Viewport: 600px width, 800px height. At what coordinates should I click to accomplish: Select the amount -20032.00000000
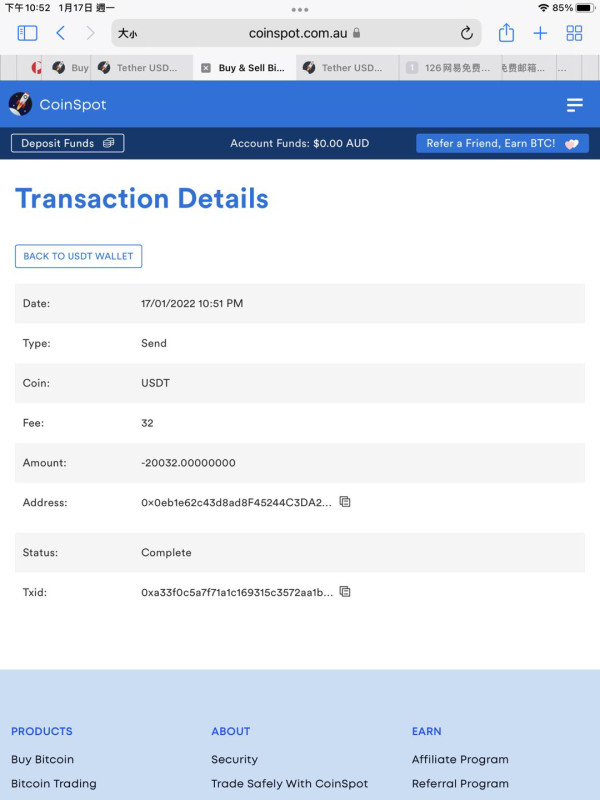pos(188,463)
